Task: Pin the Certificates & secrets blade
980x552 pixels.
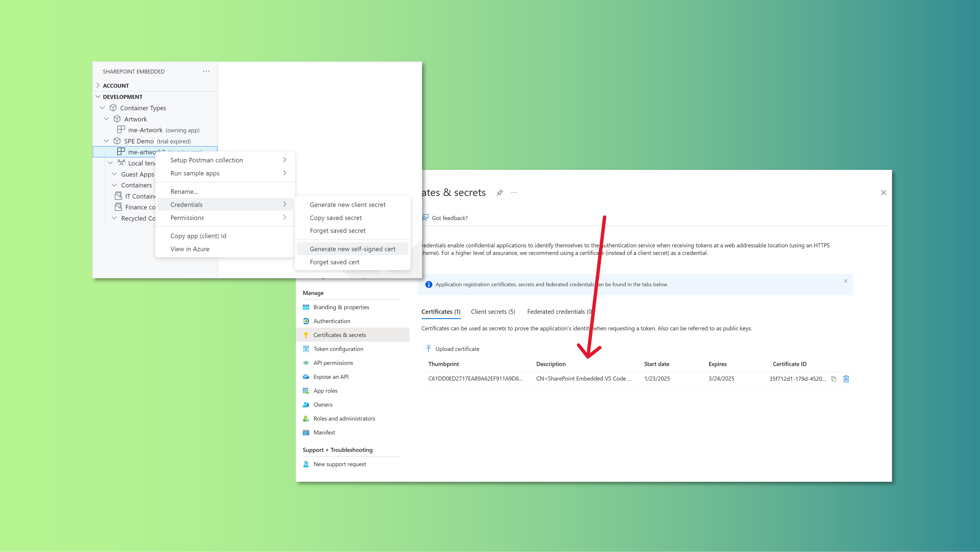Action: 499,192
